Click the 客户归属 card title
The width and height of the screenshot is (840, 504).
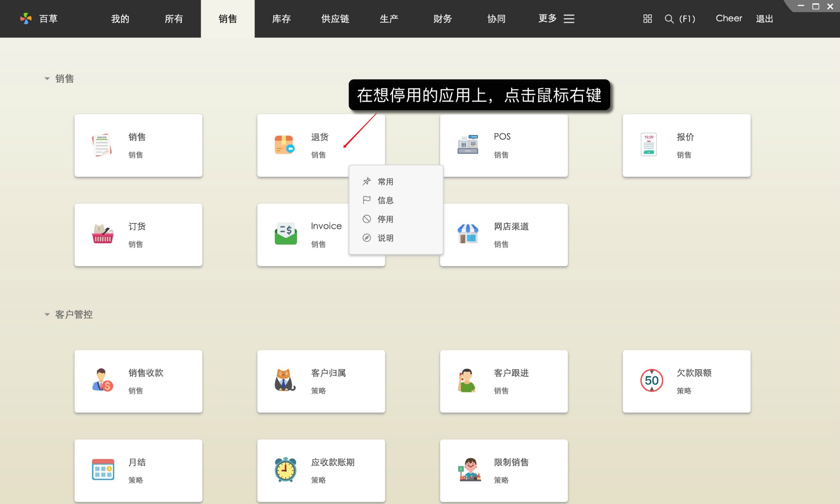(x=328, y=373)
